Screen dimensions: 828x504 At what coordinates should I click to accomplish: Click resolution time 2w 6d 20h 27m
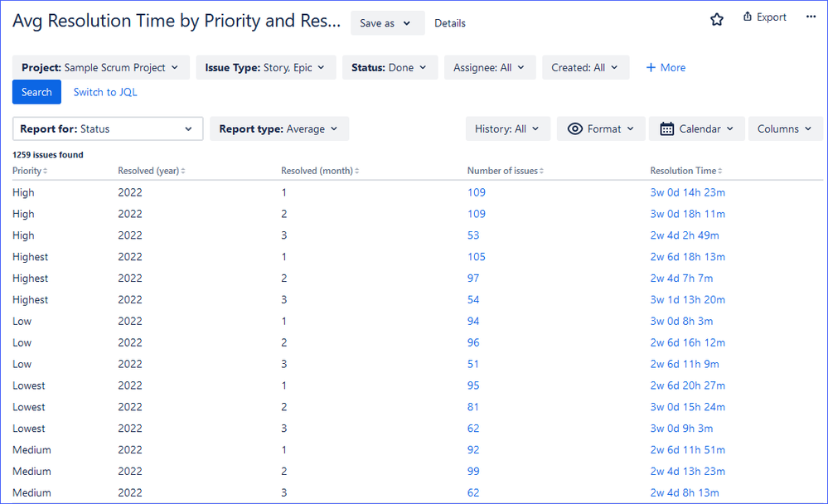pos(688,385)
